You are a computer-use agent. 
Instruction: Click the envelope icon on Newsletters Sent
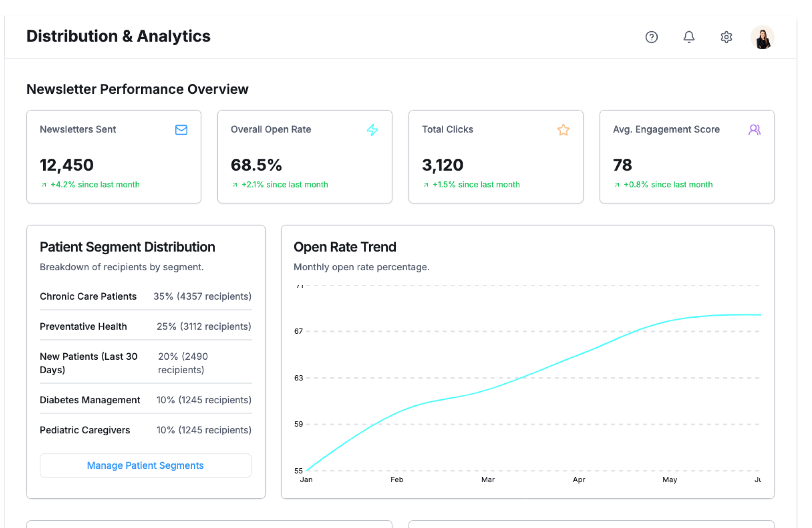click(181, 130)
